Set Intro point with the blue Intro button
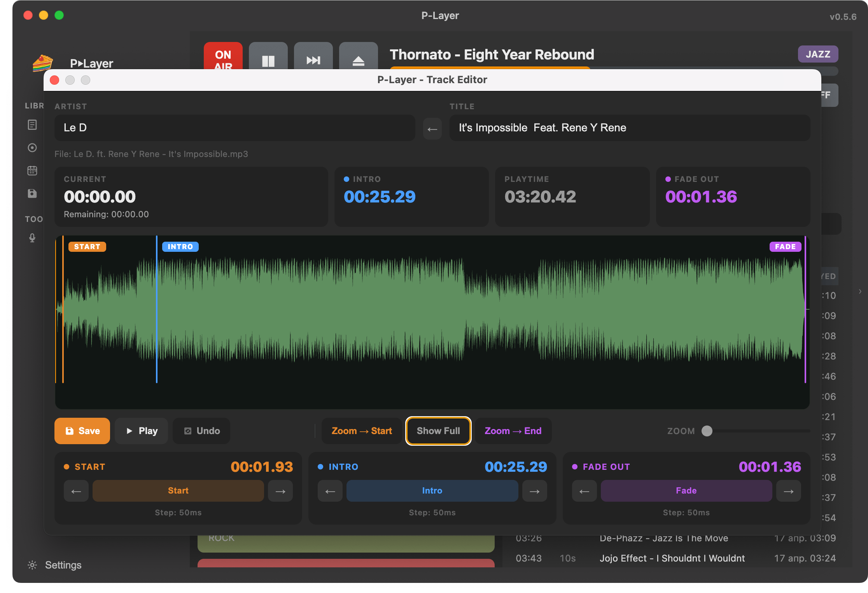This screenshot has height=593, width=868. pos(432,491)
